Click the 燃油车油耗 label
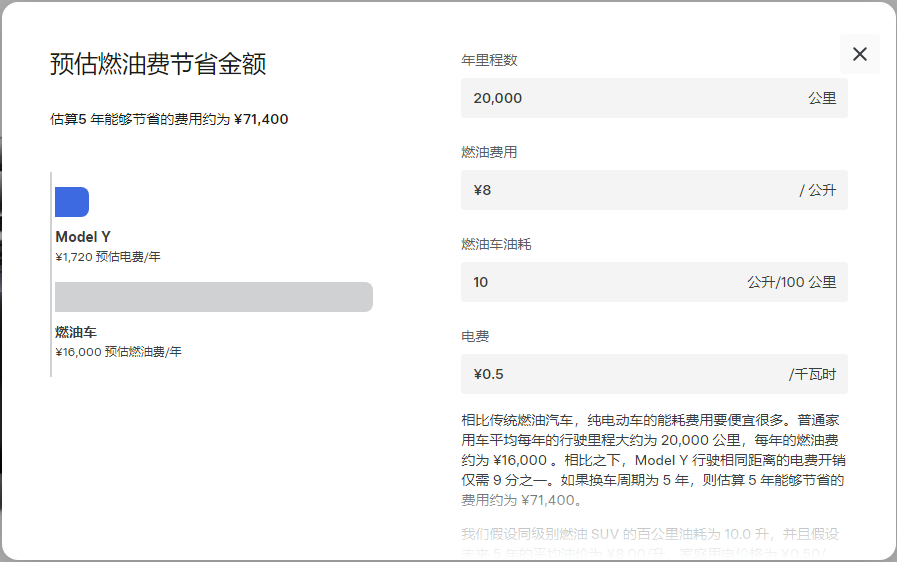Image resolution: width=897 pixels, height=562 pixels. pos(496,244)
